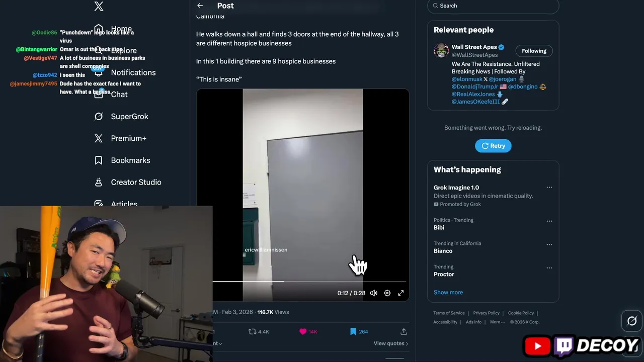
Task: Open options for Grok Imagine 1.0 trend
Action: click(549, 188)
